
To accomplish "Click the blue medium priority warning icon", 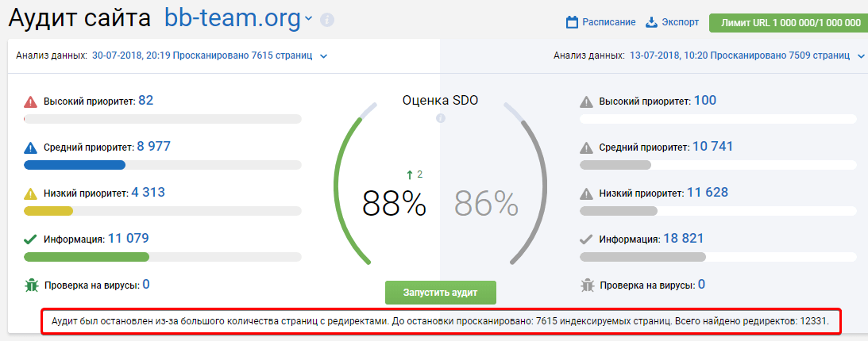I will coord(30,148).
